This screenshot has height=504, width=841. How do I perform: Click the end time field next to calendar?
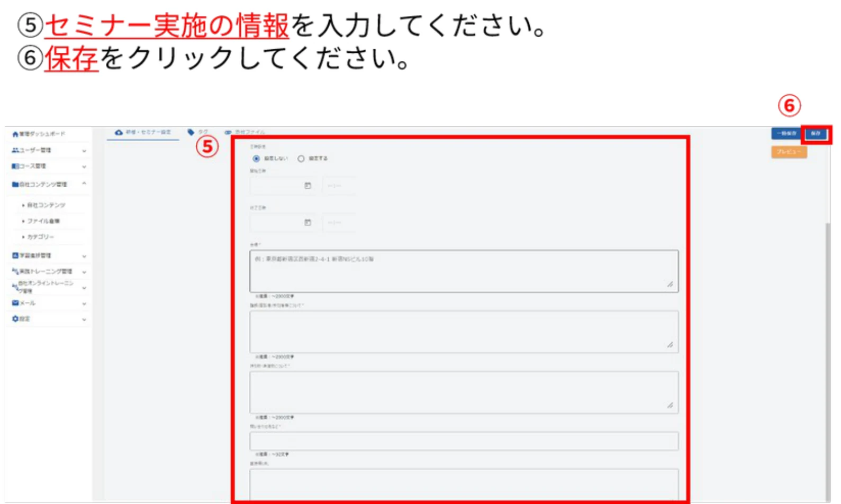(x=338, y=223)
